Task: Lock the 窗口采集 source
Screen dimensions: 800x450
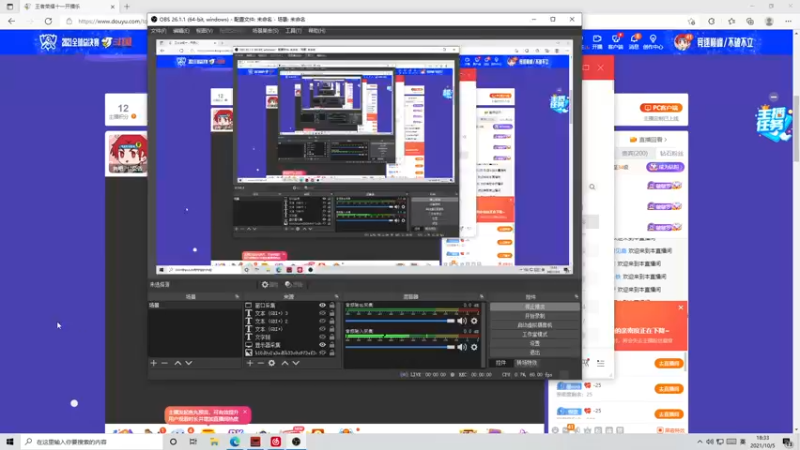Action: [x=332, y=305]
